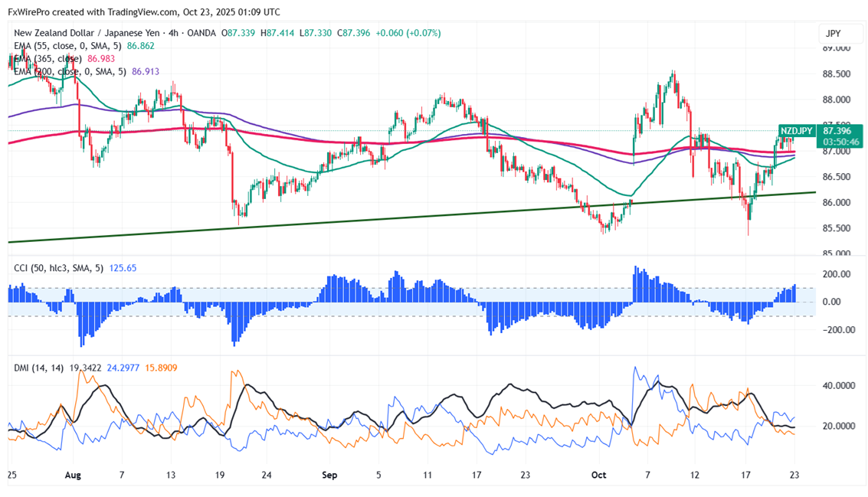The width and height of the screenshot is (868, 497).
Task: Click the DMI 40.0000 axis label
Action: pos(839,386)
